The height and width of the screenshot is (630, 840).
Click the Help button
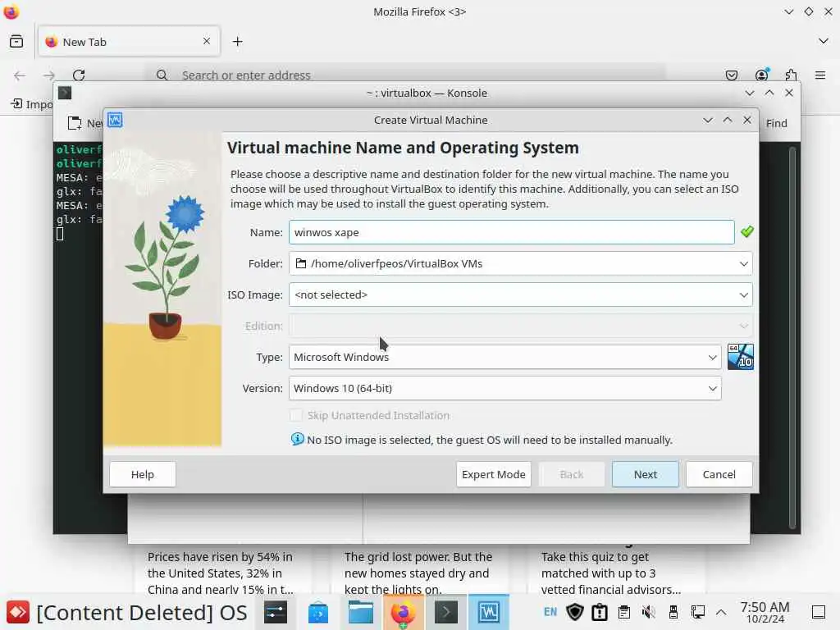coord(143,474)
